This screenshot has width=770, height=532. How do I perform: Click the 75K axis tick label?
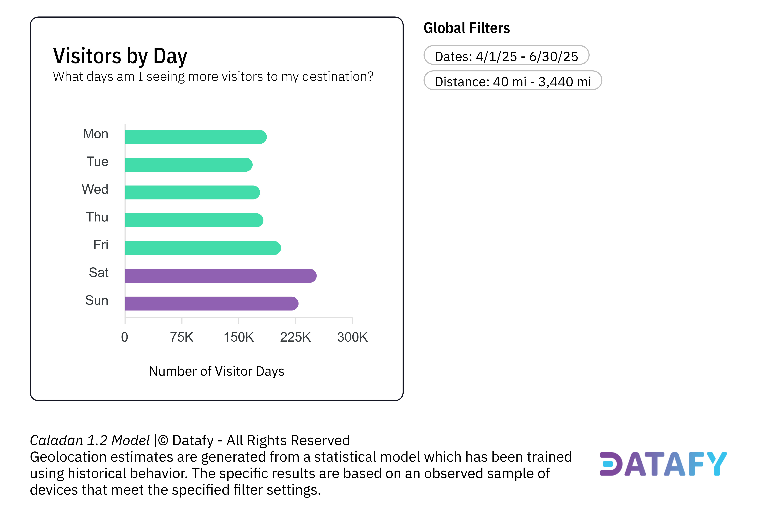click(x=182, y=337)
